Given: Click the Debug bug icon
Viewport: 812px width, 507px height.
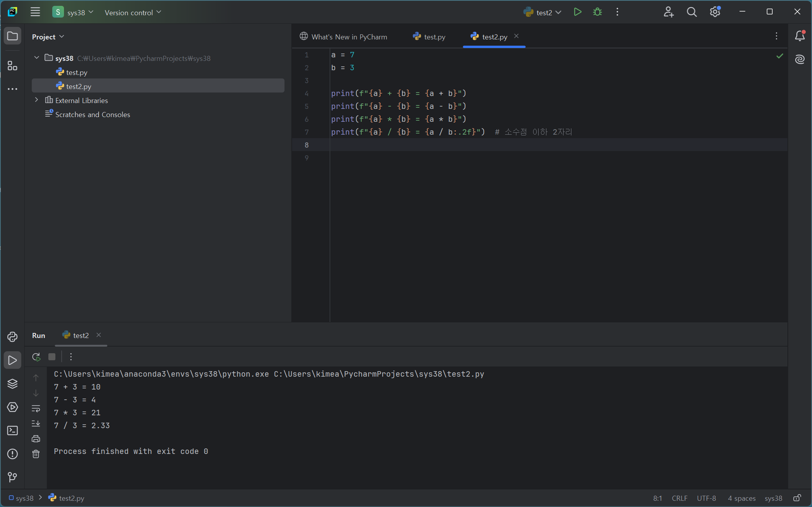Looking at the screenshot, I should point(597,12).
